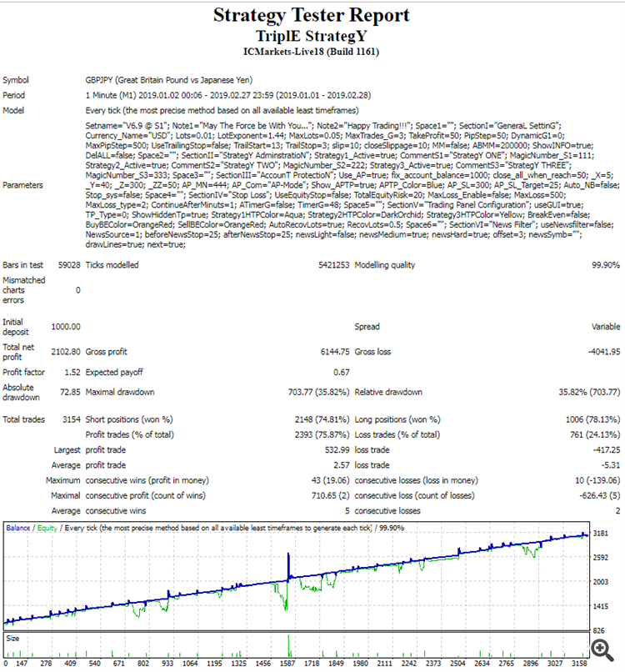Image resolution: width=625 pixels, height=672 pixels.
Task: Click the Initial deposit value 1000.00
Action: (x=66, y=327)
